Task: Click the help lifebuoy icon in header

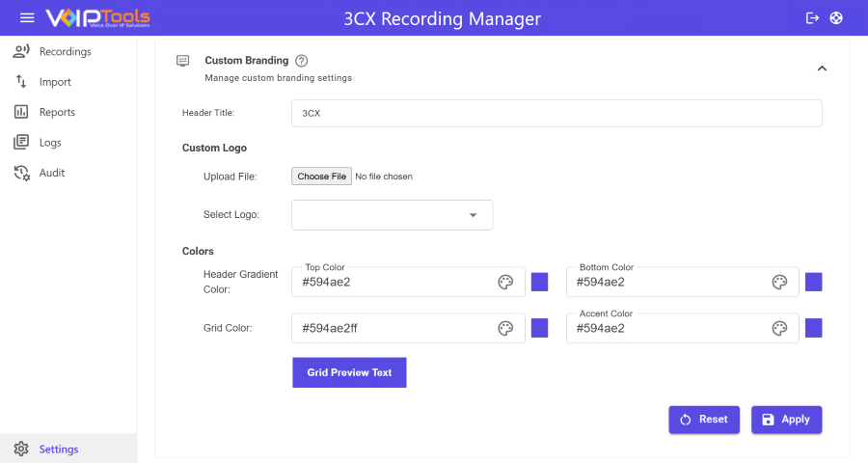Action: [836, 18]
